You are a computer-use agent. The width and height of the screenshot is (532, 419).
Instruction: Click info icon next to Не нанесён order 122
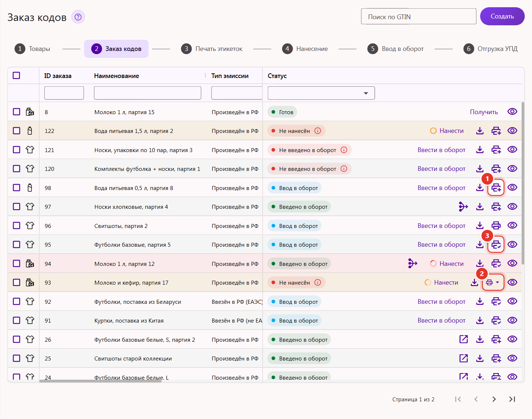tap(318, 131)
